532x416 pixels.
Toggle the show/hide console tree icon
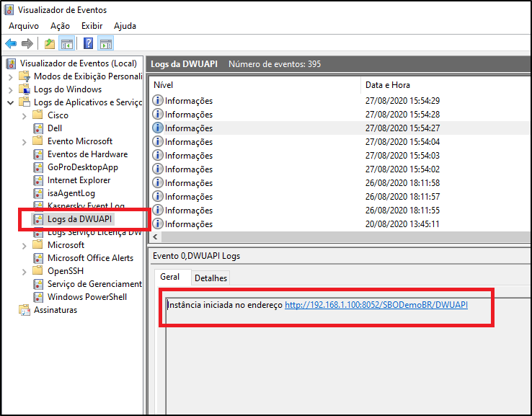[66, 44]
